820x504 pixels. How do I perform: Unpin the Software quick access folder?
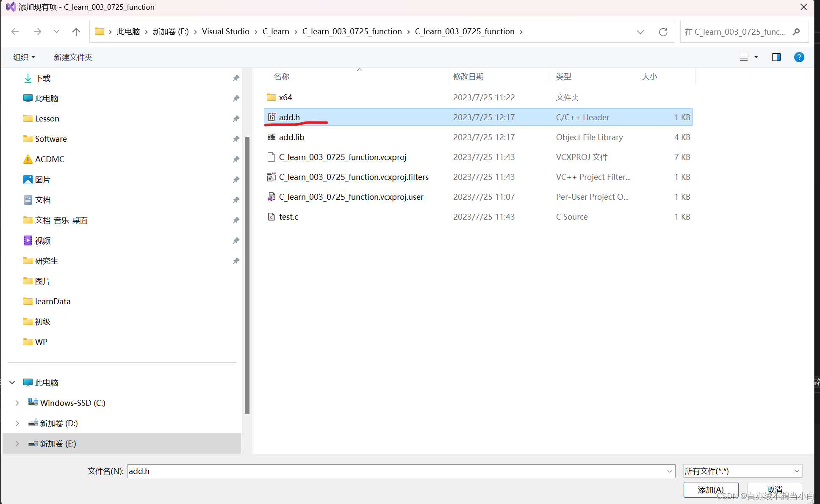tap(236, 139)
